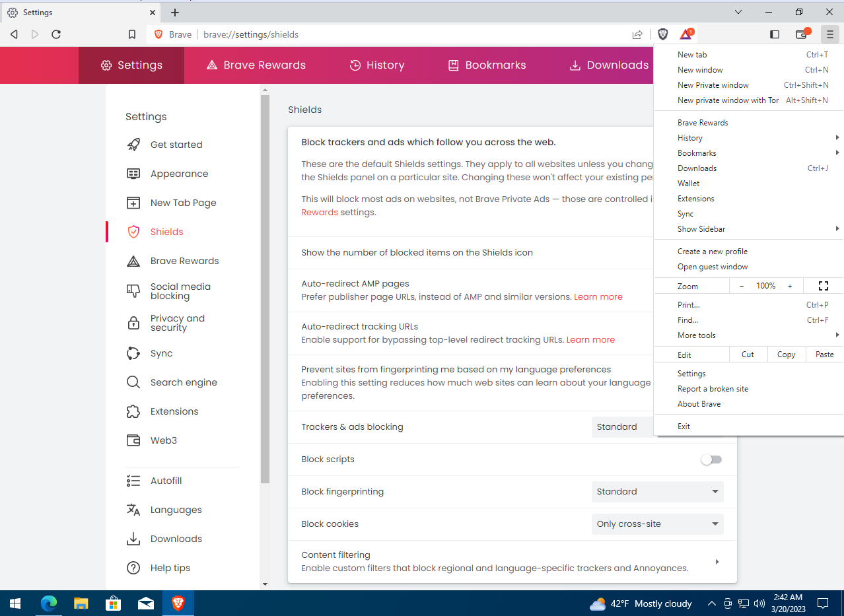Image resolution: width=844 pixels, height=616 pixels.
Task: Open Microsoft Store from taskbar
Action: 113,603
